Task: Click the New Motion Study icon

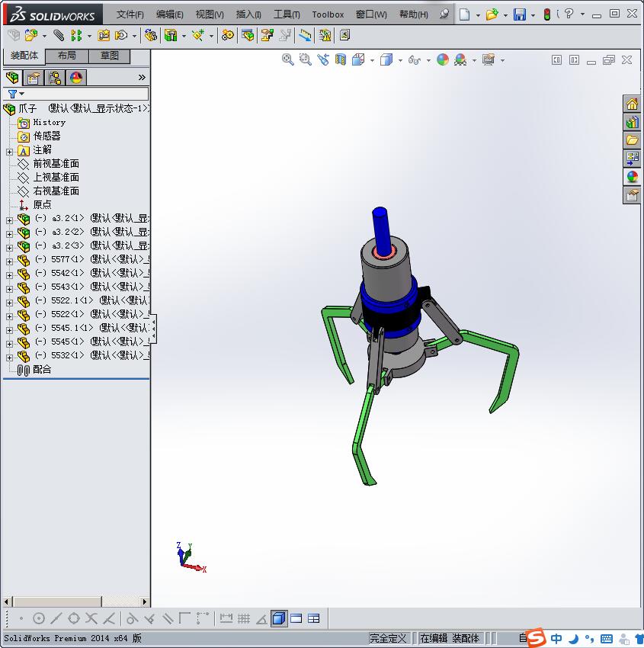Action: [x=227, y=36]
